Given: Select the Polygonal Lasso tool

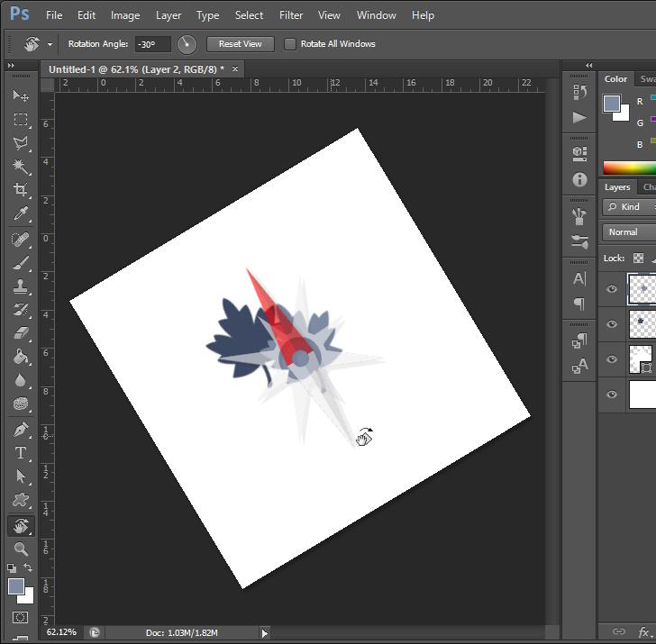Looking at the screenshot, I should (x=21, y=143).
